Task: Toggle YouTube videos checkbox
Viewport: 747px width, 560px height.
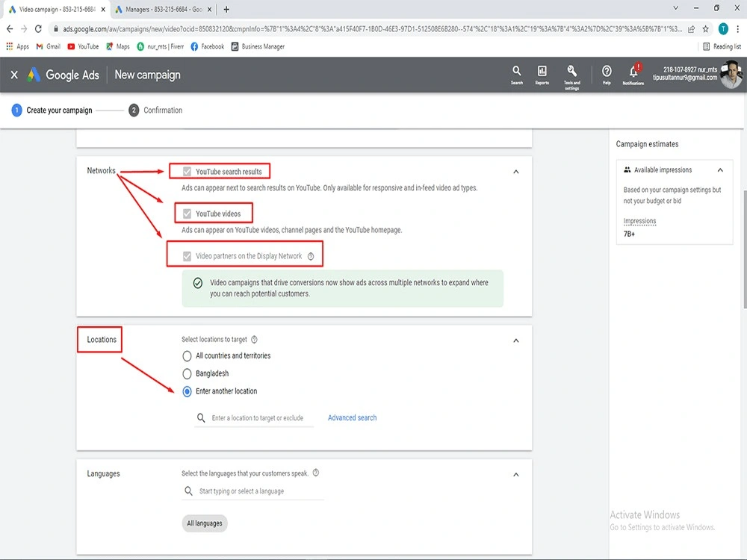Action: pos(187,214)
